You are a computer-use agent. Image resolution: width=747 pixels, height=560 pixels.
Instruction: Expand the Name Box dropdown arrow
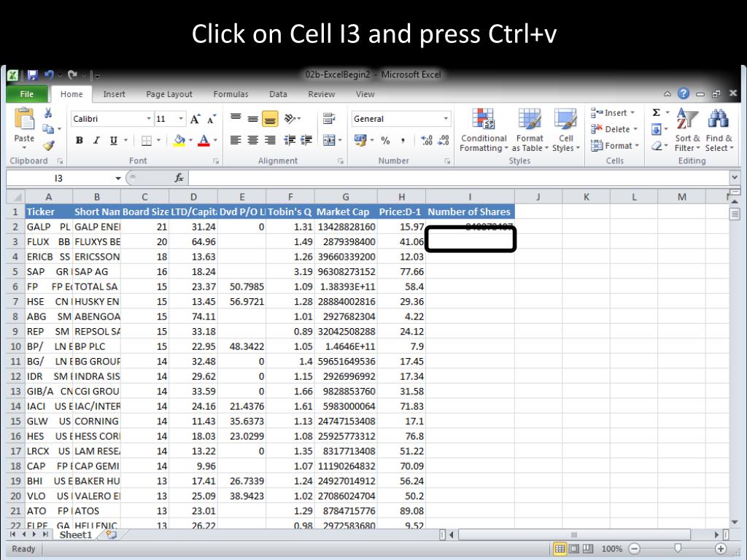[117, 178]
